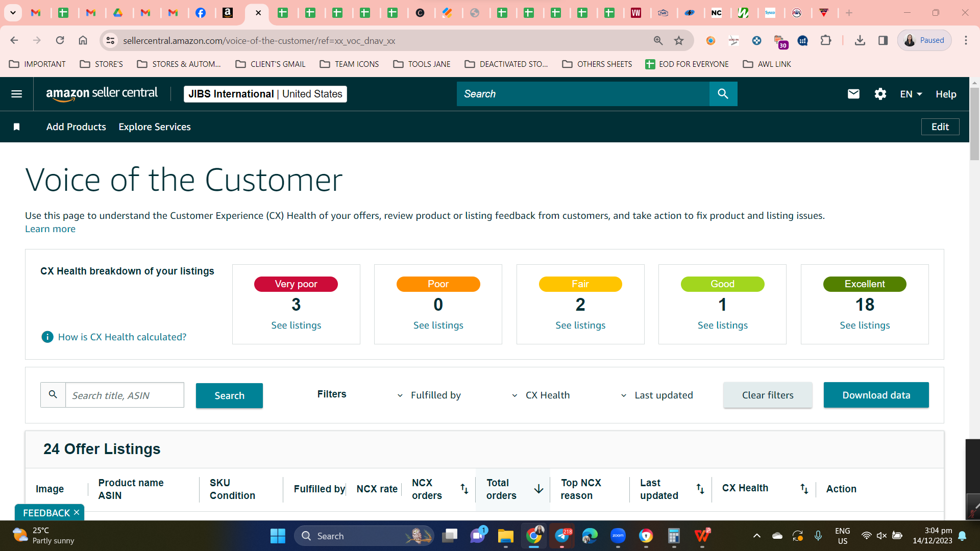Open File Explorer from the taskbar
Viewport: 980px width, 551px height.
pyautogui.click(x=505, y=536)
